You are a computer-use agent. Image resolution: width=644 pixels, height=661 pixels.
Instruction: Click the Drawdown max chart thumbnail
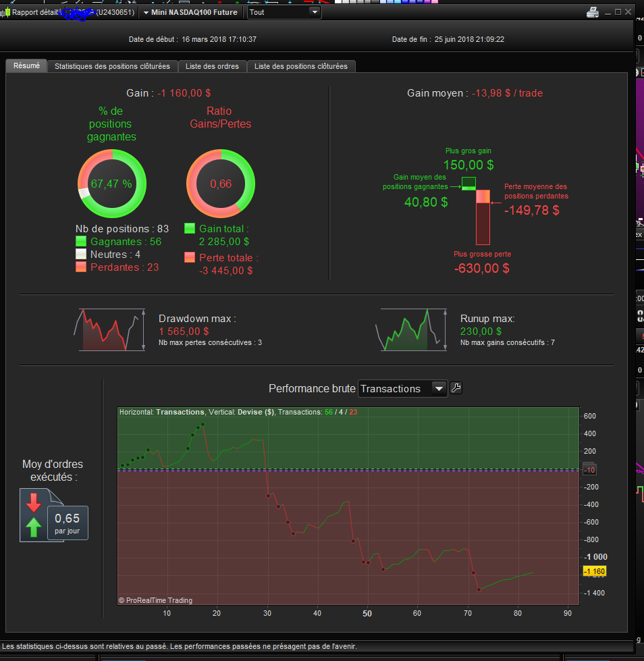[x=109, y=329]
